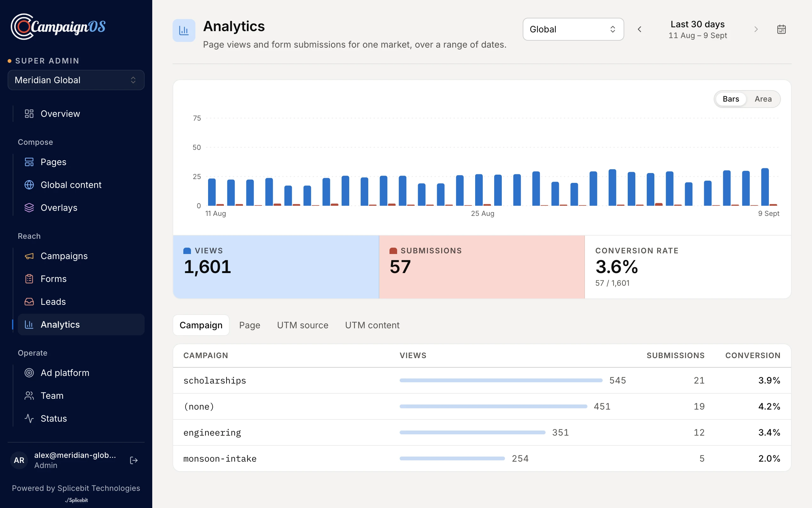This screenshot has width=812, height=508.
Task: Click the Pages layout icon
Action: tap(29, 162)
